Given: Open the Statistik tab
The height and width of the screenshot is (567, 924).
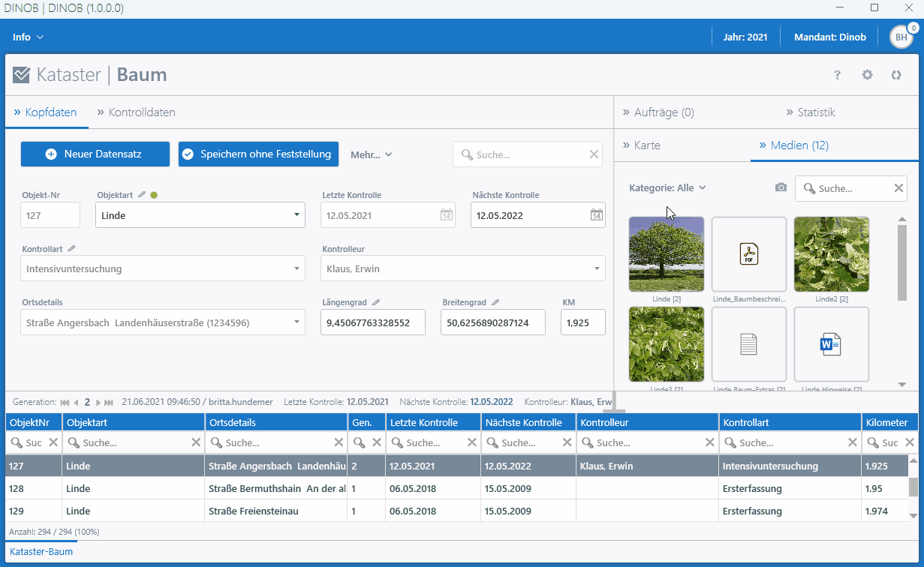Looking at the screenshot, I should (811, 112).
